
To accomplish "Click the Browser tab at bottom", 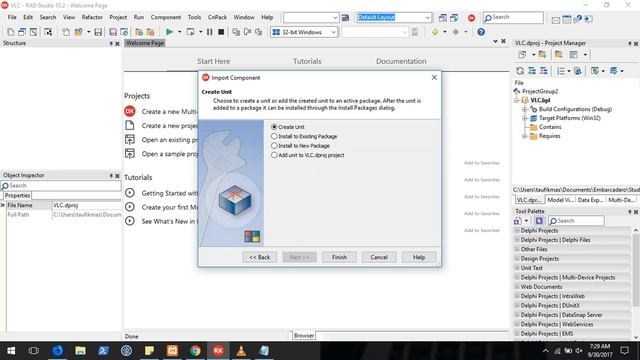I will (x=304, y=336).
